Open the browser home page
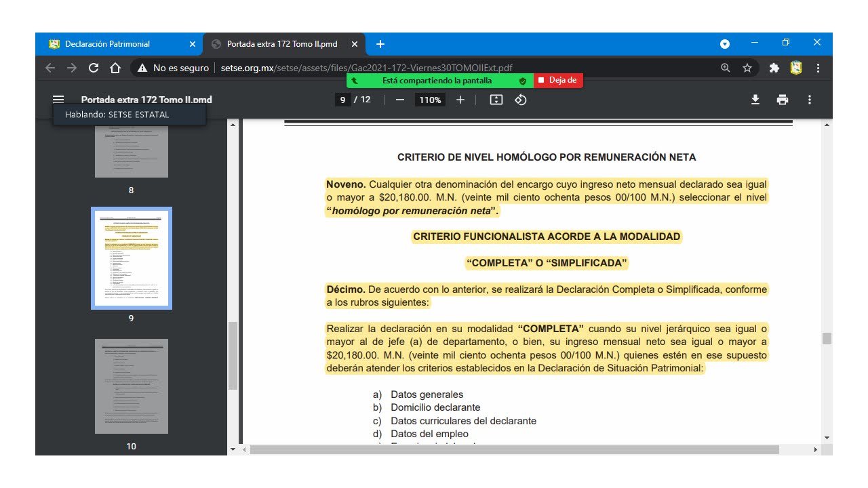Screen dimensions: 868x488 [x=115, y=68]
